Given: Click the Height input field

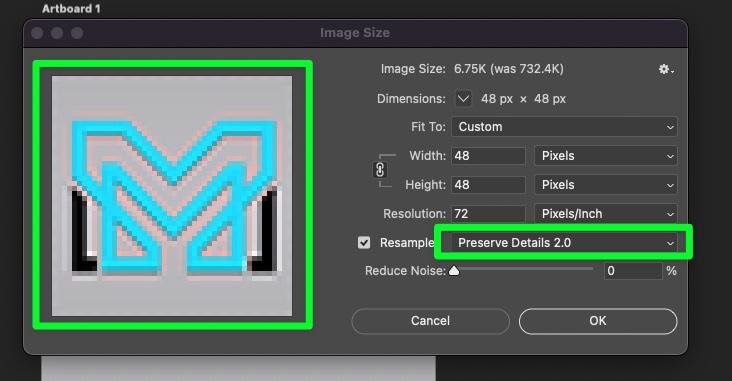Looking at the screenshot, I should [x=488, y=185].
